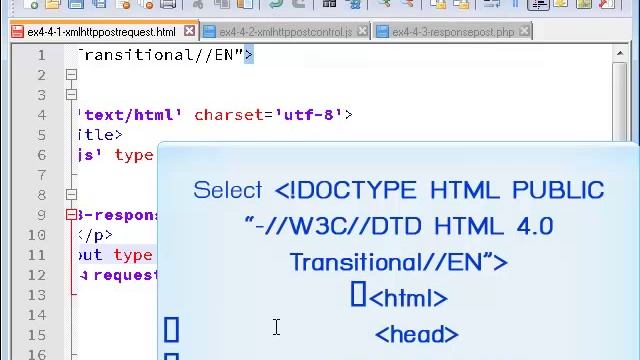Click the Save All toolbar icon
The width and height of the screenshot is (640, 360).
[x=99, y=4]
